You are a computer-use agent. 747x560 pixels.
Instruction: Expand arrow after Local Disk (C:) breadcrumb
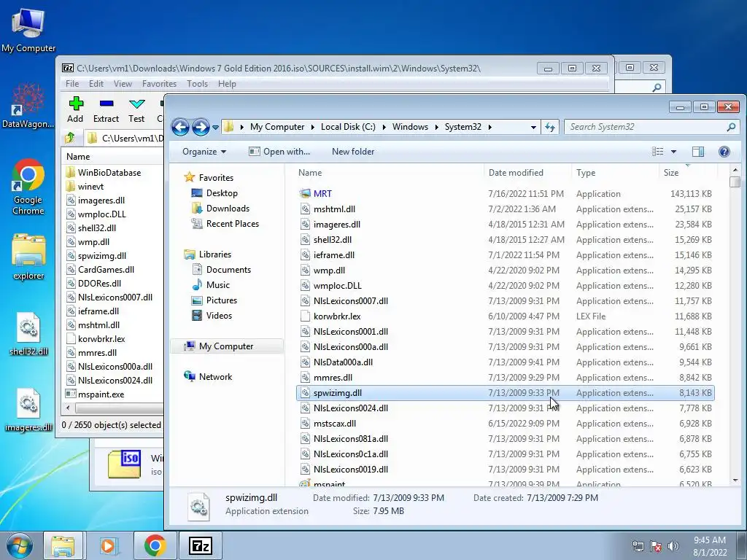coord(384,127)
